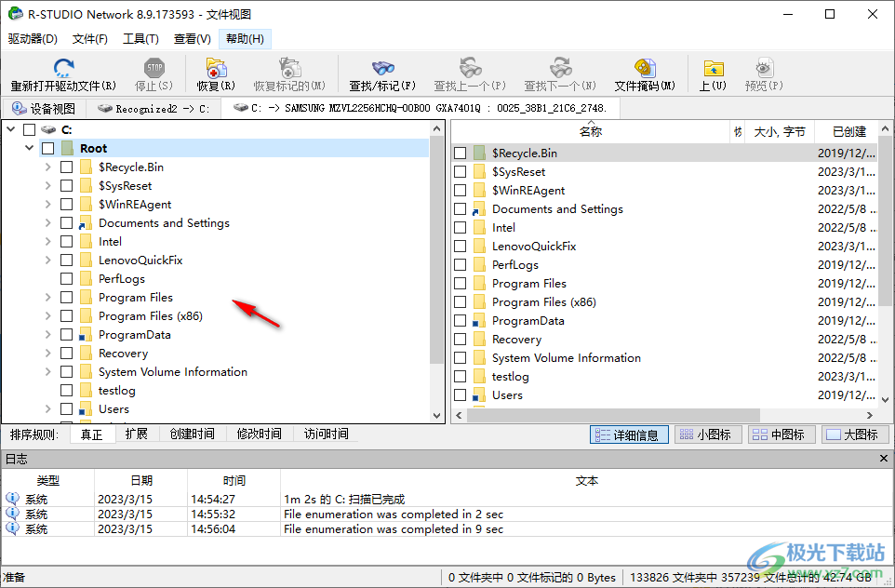Screen dimensions: 895x588
Task: Tick PerfLogs checkbox in the tree
Action: (x=66, y=278)
